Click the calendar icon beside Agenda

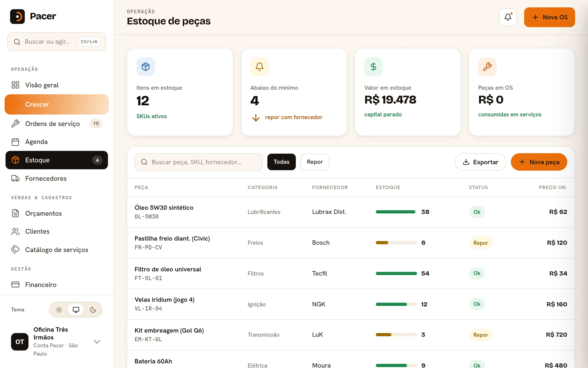click(x=15, y=142)
